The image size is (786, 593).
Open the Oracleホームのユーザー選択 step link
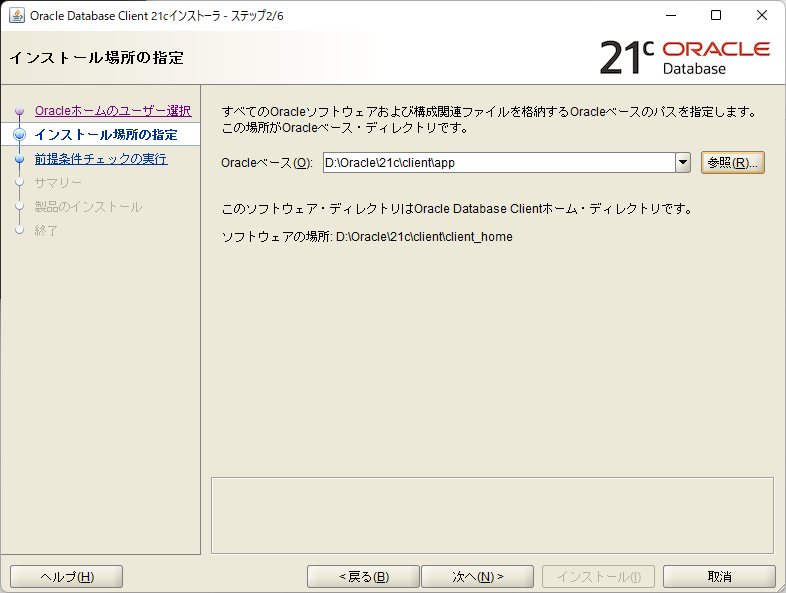point(113,111)
